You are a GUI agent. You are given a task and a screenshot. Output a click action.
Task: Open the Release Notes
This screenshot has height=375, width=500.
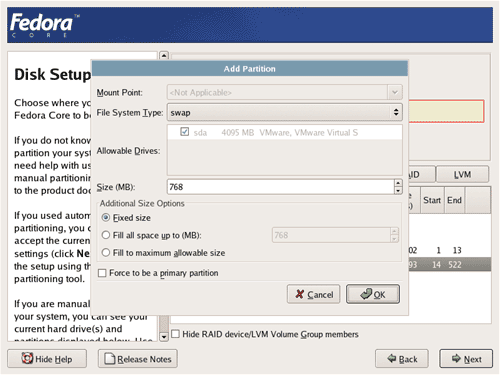pos(138,359)
